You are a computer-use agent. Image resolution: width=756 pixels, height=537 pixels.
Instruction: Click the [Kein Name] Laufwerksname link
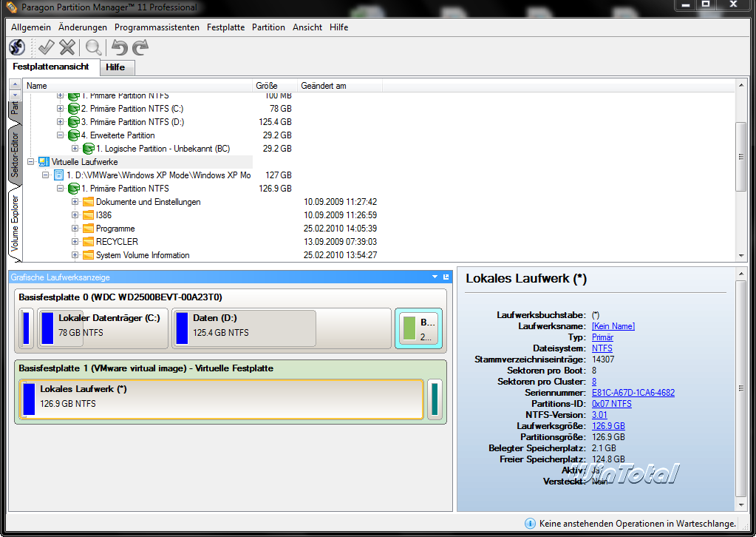[x=613, y=326]
